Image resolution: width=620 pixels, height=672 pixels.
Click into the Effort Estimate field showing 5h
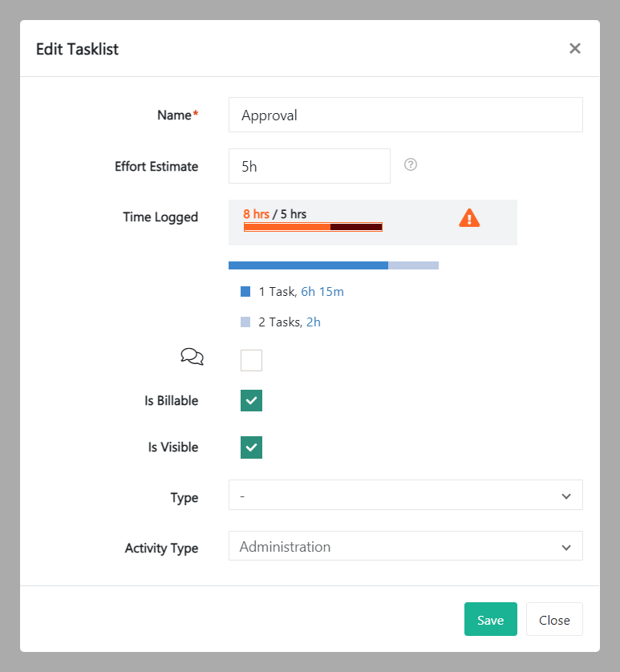(x=309, y=166)
